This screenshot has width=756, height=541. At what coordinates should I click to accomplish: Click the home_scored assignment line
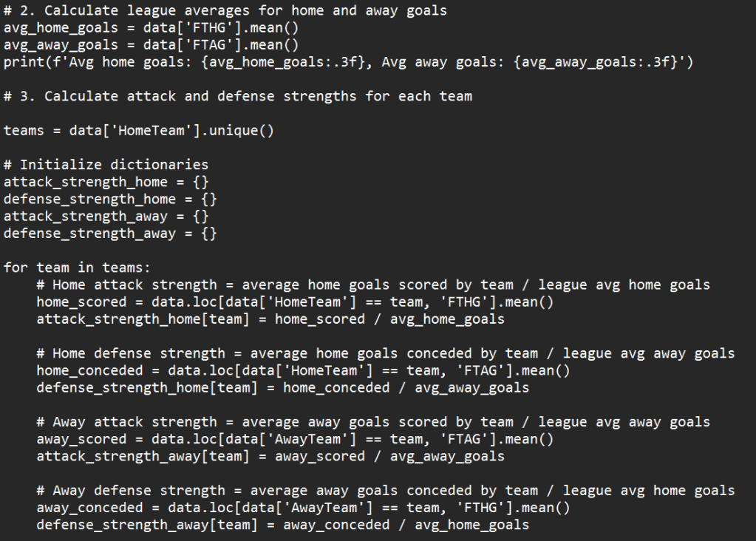[x=294, y=302]
